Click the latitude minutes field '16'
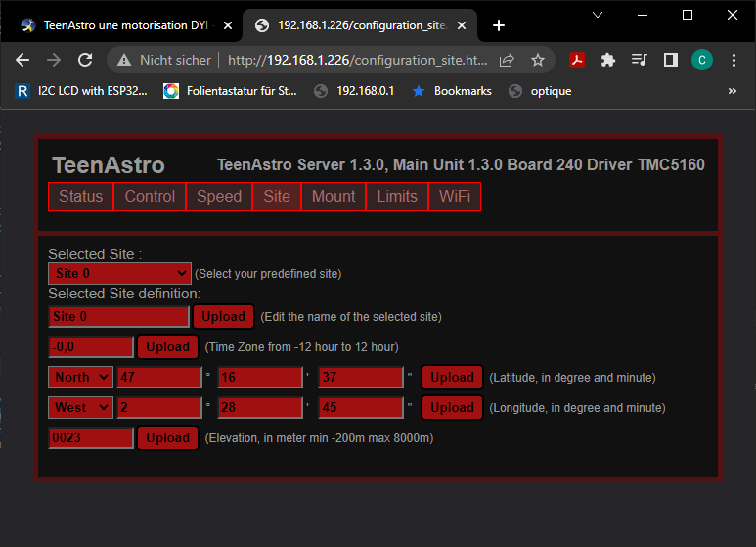 coord(260,377)
